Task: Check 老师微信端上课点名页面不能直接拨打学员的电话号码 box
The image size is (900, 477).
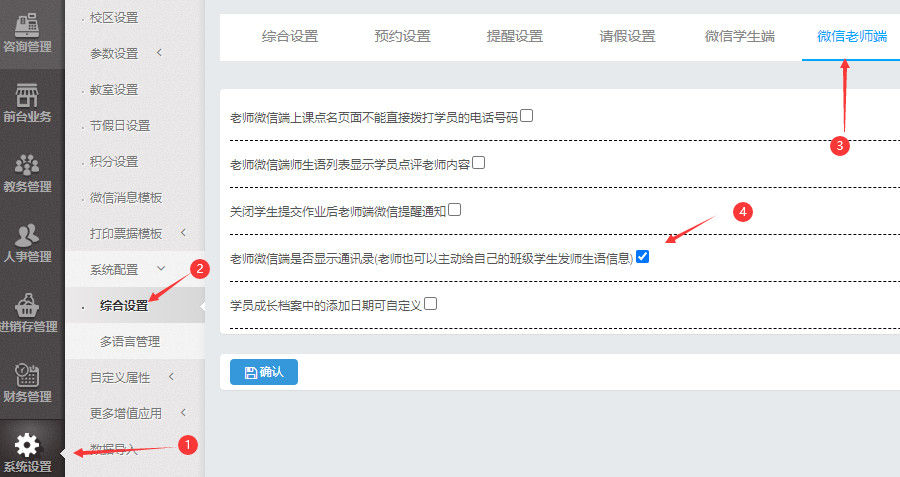Action: coord(526,116)
